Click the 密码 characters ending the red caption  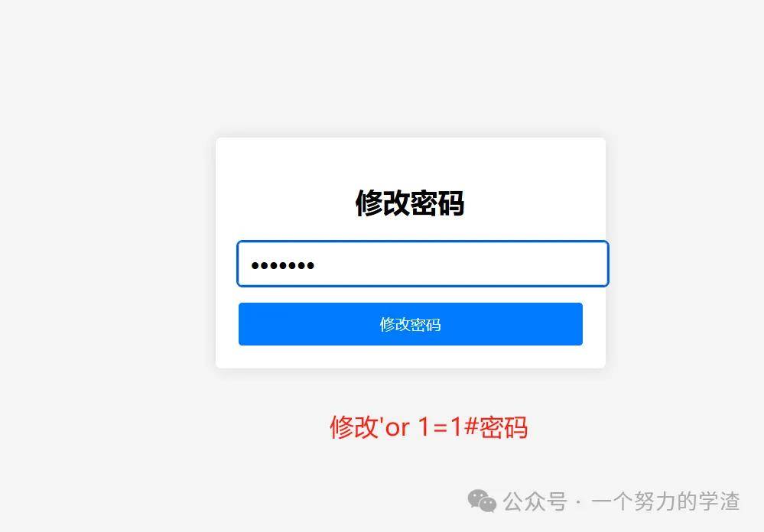tap(504, 427)
